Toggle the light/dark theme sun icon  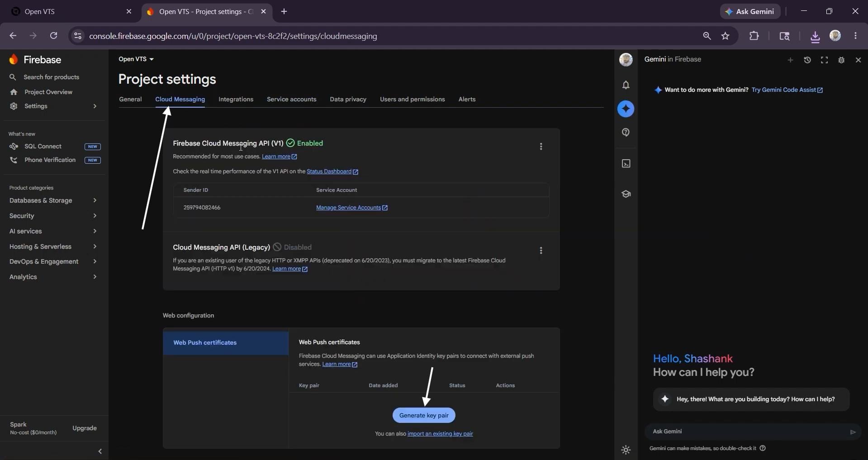pos(626,450)
